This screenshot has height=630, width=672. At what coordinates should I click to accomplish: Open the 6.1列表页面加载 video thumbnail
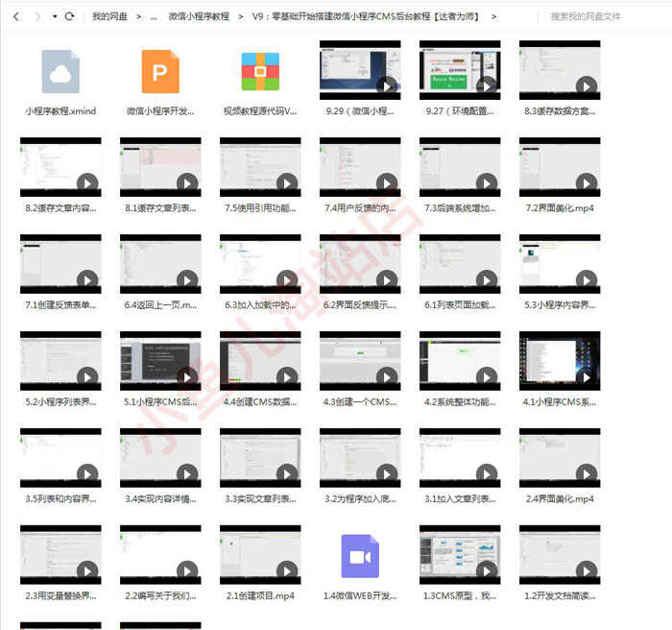460,264
